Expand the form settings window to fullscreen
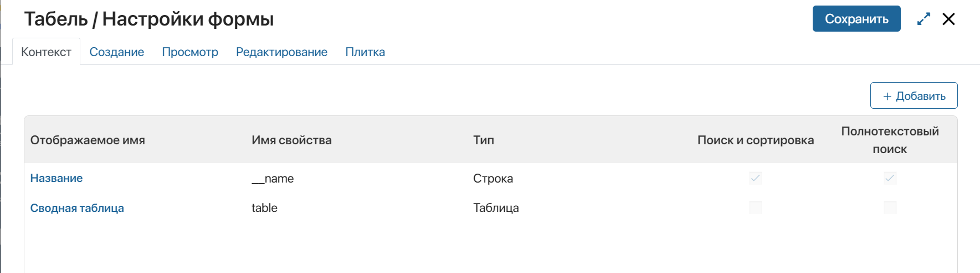The image size is (980, 273). click(923, 19)
